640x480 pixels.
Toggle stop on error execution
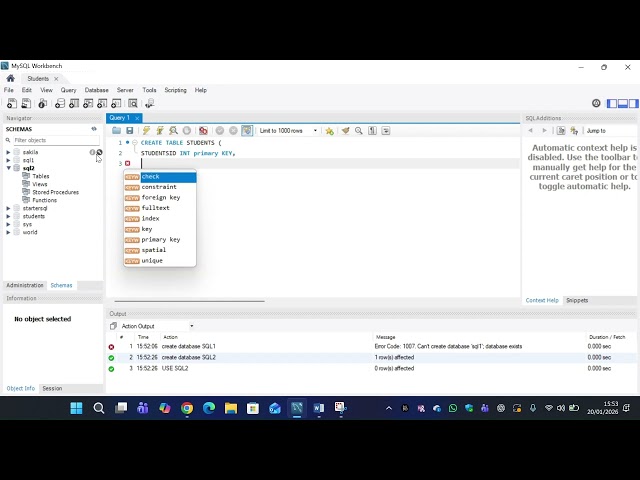coord(203,131)
